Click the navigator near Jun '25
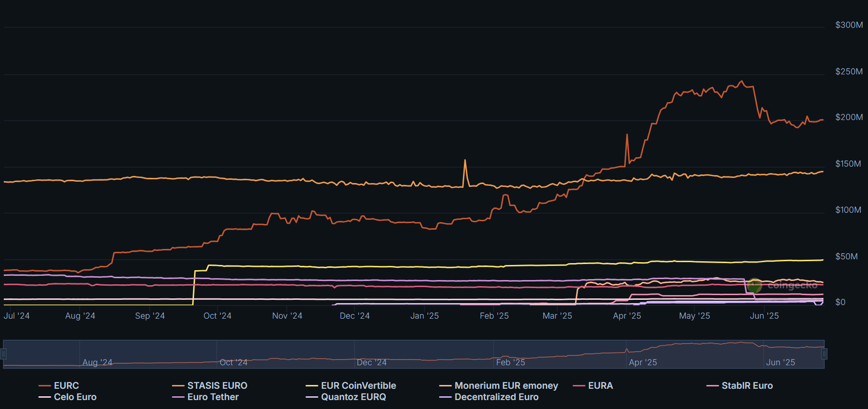 point(780,362)
